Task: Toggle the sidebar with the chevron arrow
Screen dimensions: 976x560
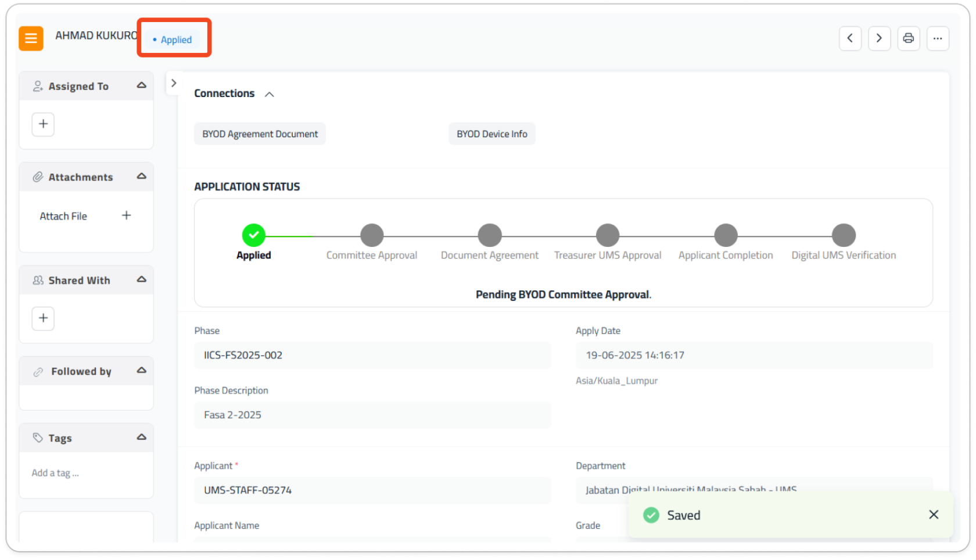Action: click(173, 83)
